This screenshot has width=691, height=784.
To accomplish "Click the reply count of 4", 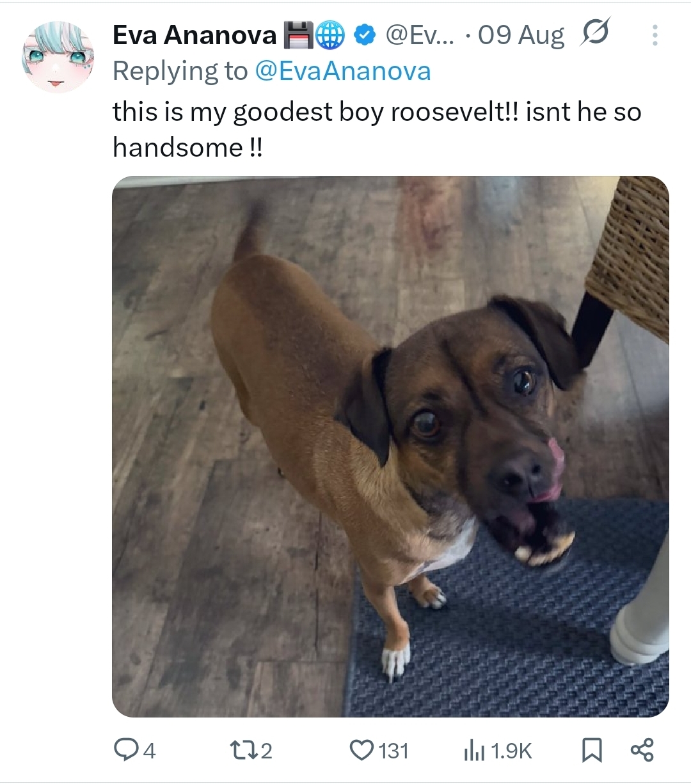I will click(148, 751).
